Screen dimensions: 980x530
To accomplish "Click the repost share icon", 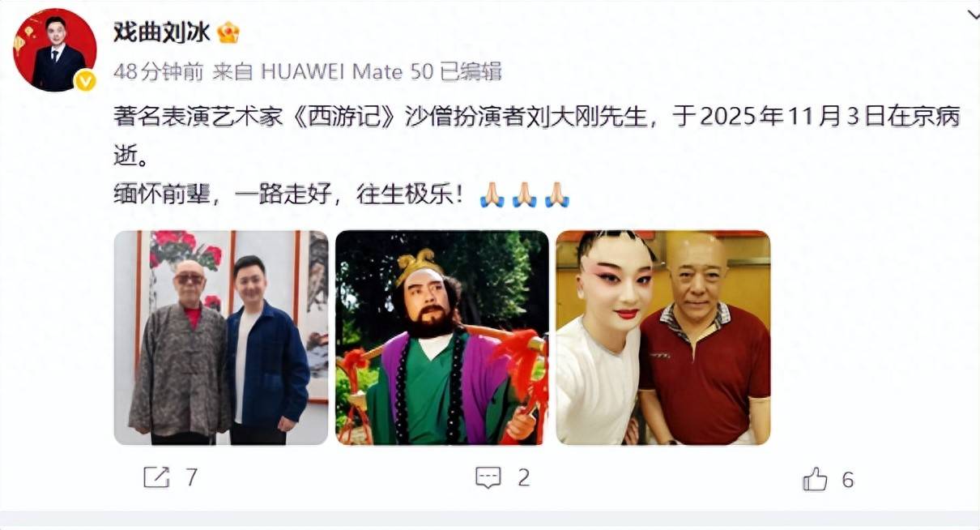I will coord(156,477).
